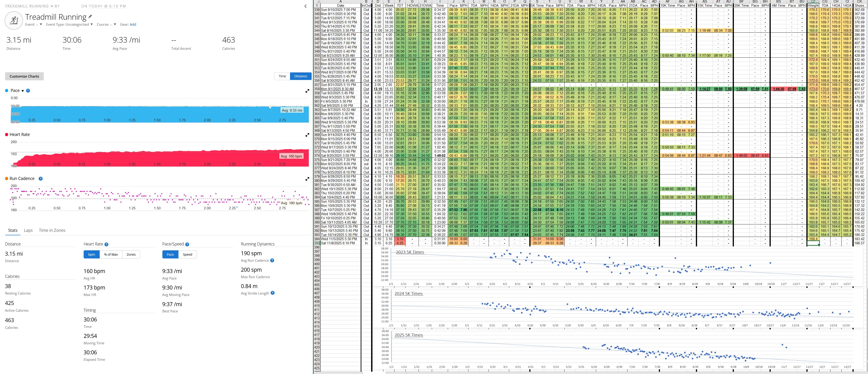The width and height of the screenshot is (868, 374).
Task: Open the Event Type: Uncategorized dropdown
Action: pos(69,24)
